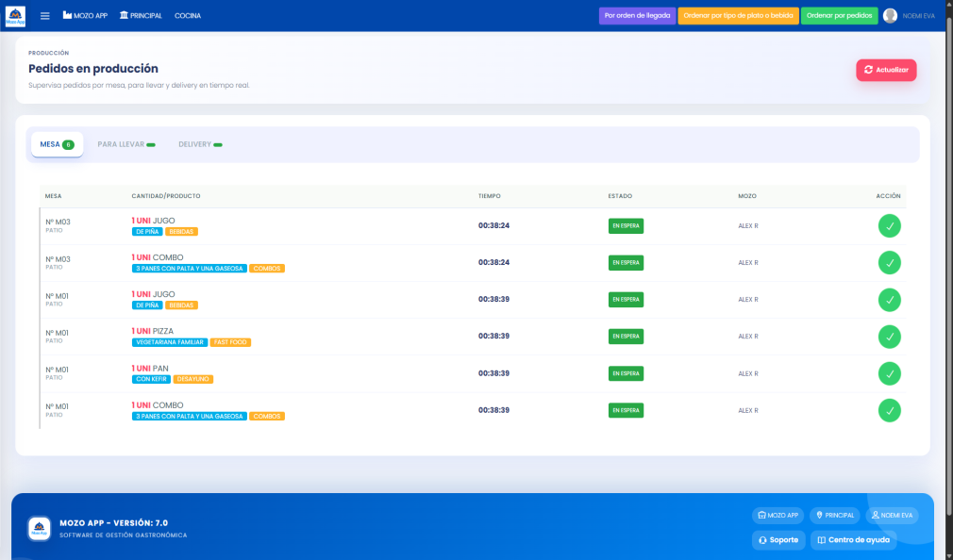The width and height of the screenshot is (953, 560).
Task: Click Ordenar por pedidos button
Action: click(840, 16)
